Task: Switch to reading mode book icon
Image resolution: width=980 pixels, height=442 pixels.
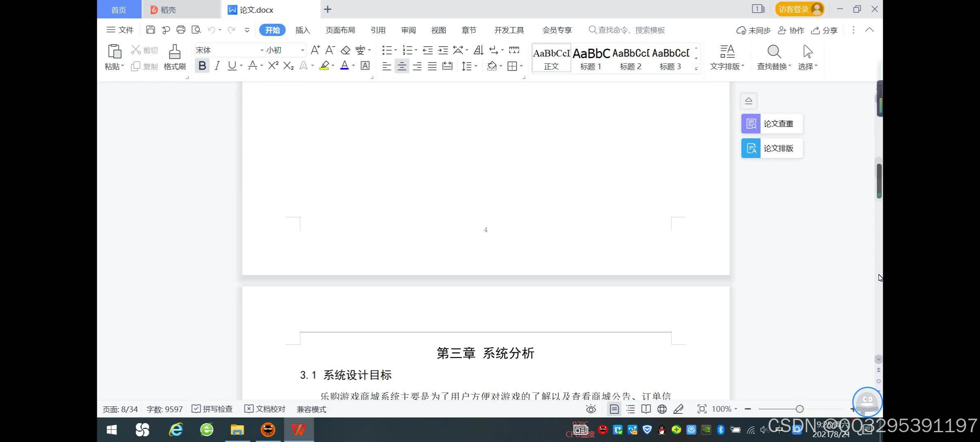Action: coord(646,409)
